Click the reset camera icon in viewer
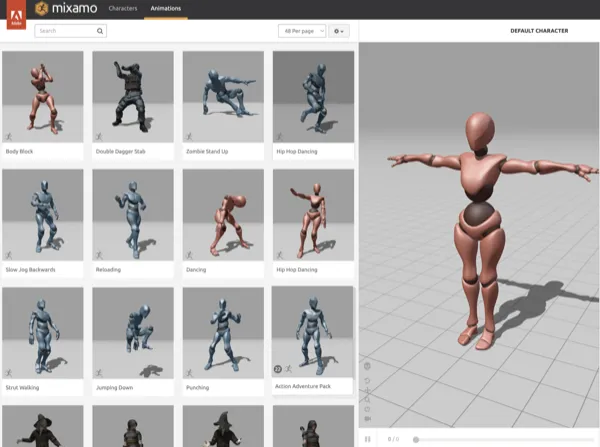This screenshot has height=447, width=600. pos(367,409)
